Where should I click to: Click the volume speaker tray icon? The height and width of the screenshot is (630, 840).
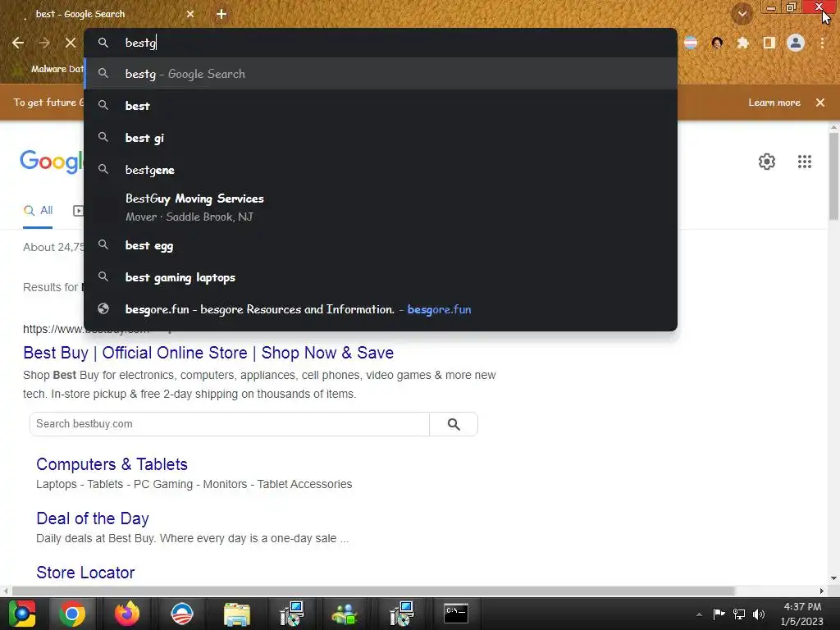point(759,614)
